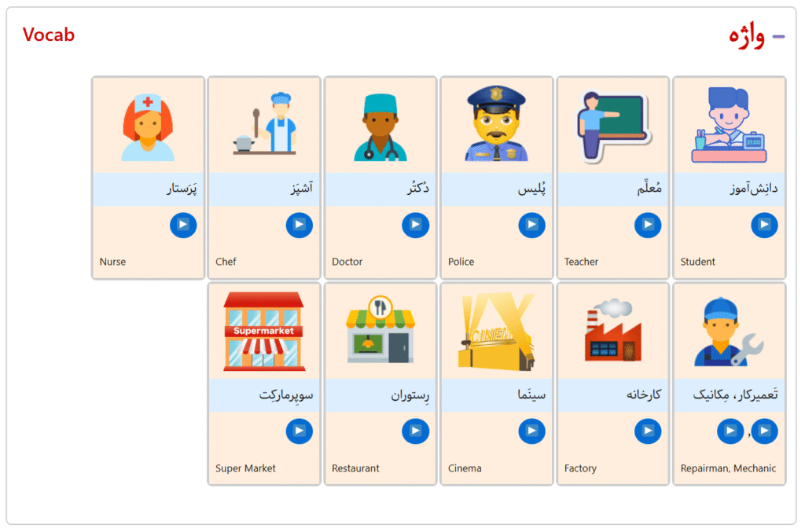Play the left audio button on Repairman card

click(x=730, y=431)
